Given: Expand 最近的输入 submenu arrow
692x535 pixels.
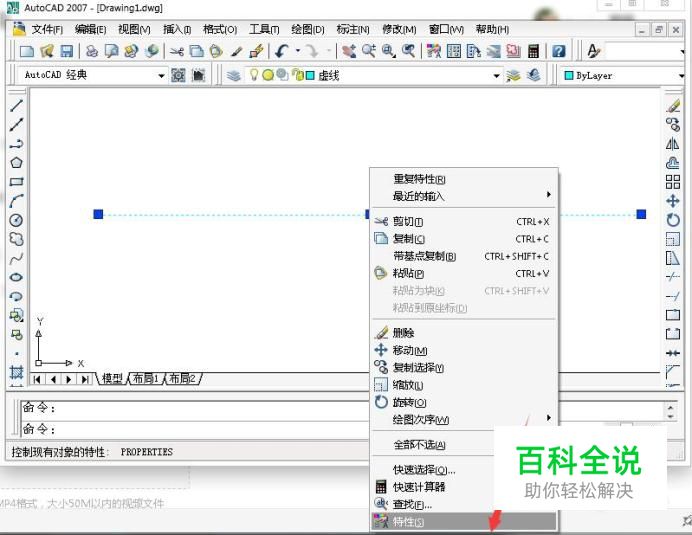Looking at the screenshot, I should [549, 195].
